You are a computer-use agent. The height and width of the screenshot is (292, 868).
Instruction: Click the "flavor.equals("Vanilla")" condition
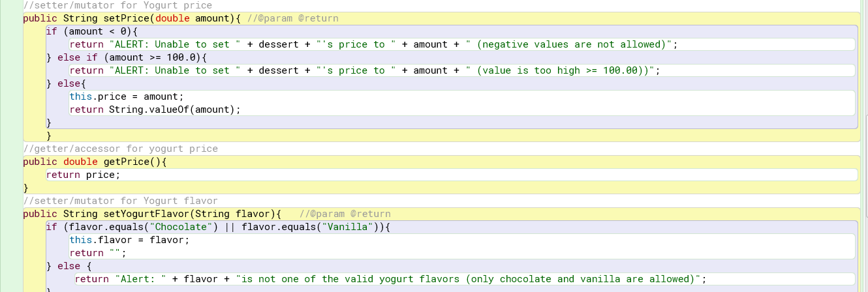coord(310,227)
